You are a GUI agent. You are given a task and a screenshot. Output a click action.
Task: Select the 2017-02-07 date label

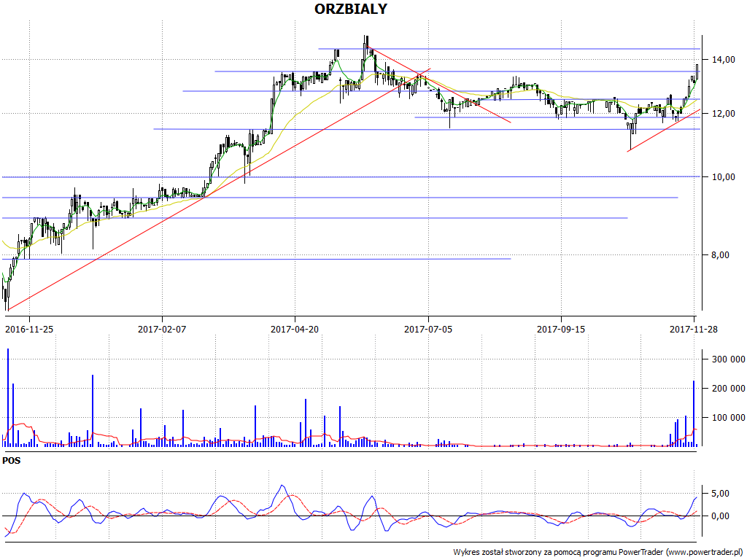pos(162,329)
